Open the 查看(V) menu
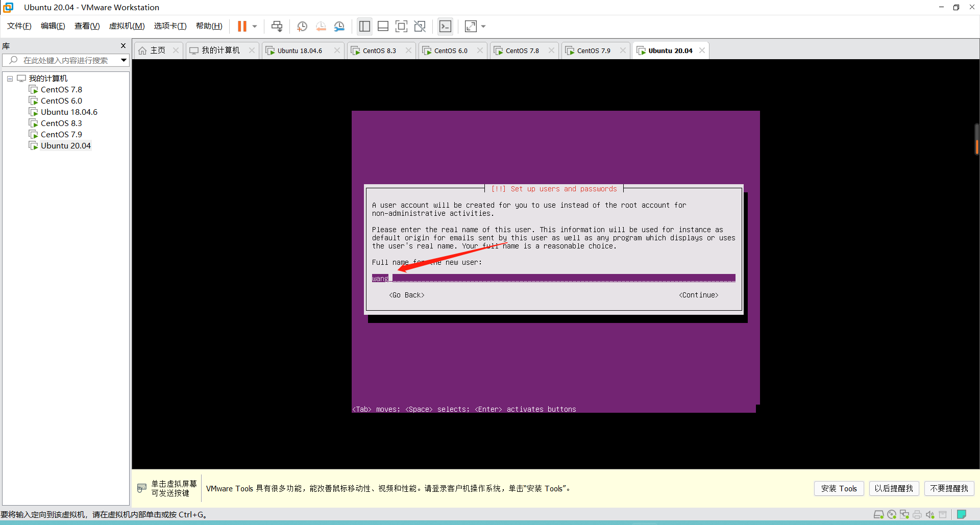 87,26
